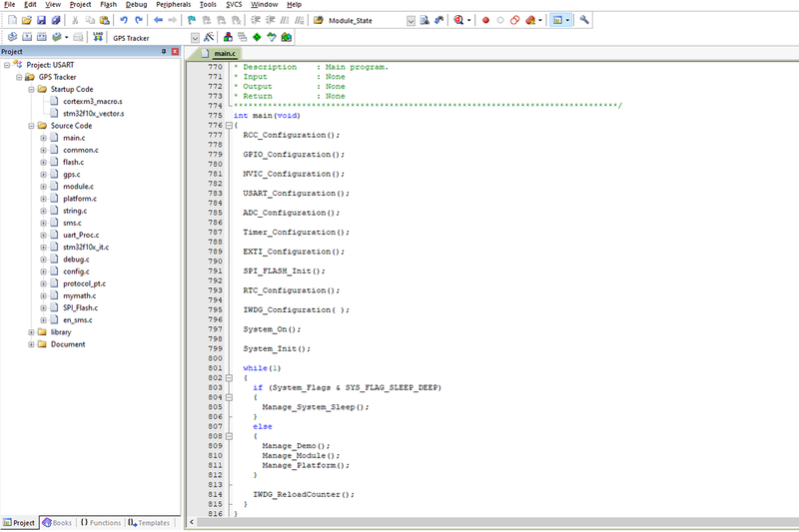Click the Select Software Packs icon
Viewport: 799px width, 532px height.
click(x=272, y=37)
